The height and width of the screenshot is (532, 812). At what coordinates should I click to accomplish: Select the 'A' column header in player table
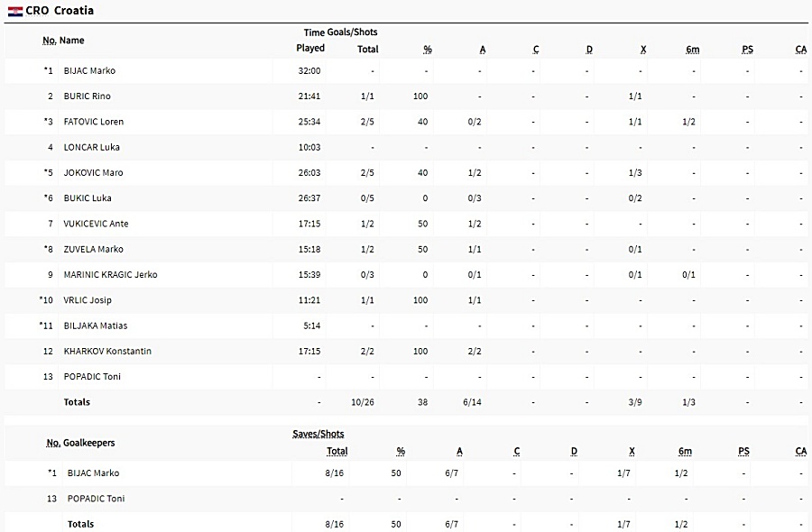(x=482, y=50)
